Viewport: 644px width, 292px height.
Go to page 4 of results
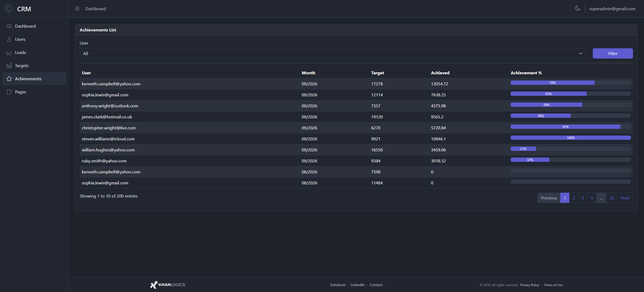[x=592, y=198]
